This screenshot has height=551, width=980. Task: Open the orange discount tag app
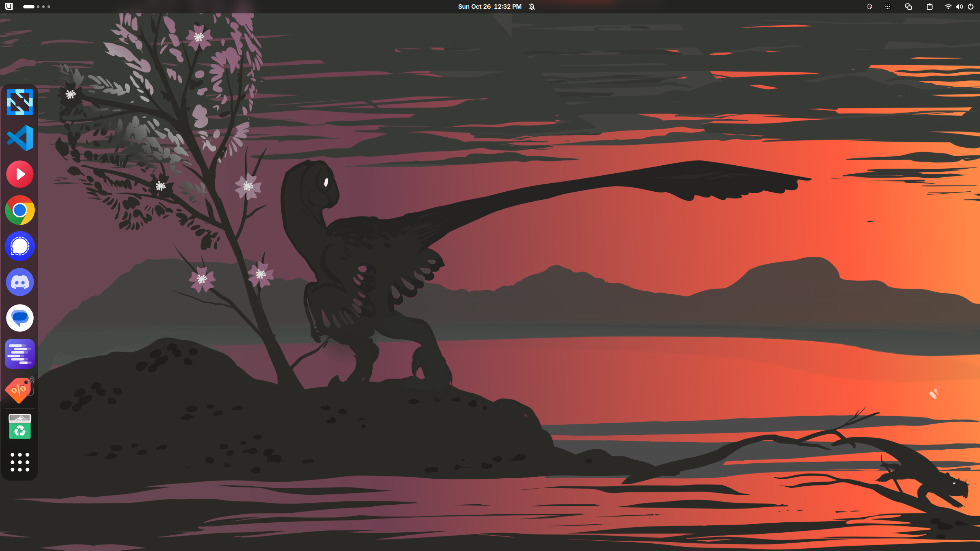(x=20, y=390)
